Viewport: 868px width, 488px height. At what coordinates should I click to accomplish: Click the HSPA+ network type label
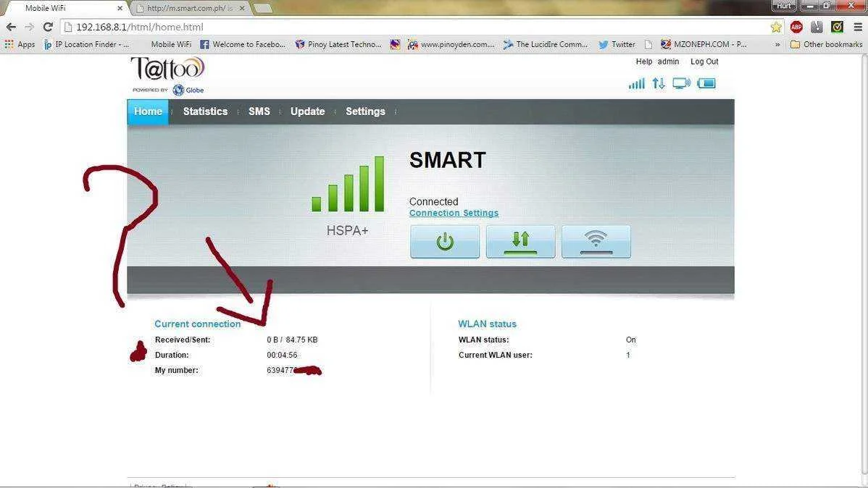347,231
